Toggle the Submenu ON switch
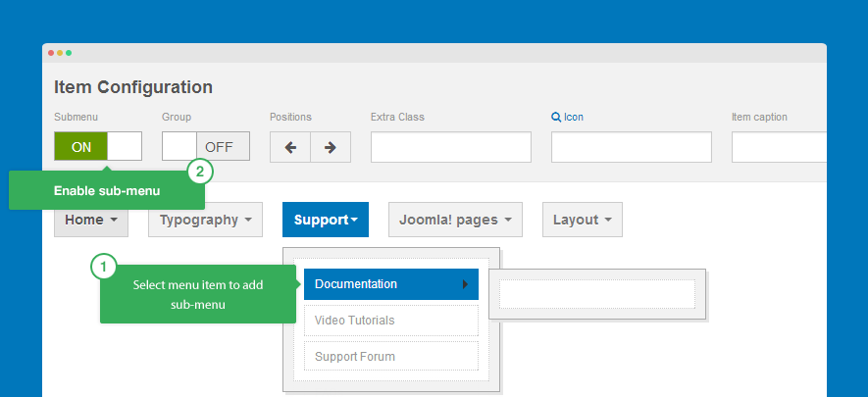This screenshot has width=868, height=397. [98, 147]
